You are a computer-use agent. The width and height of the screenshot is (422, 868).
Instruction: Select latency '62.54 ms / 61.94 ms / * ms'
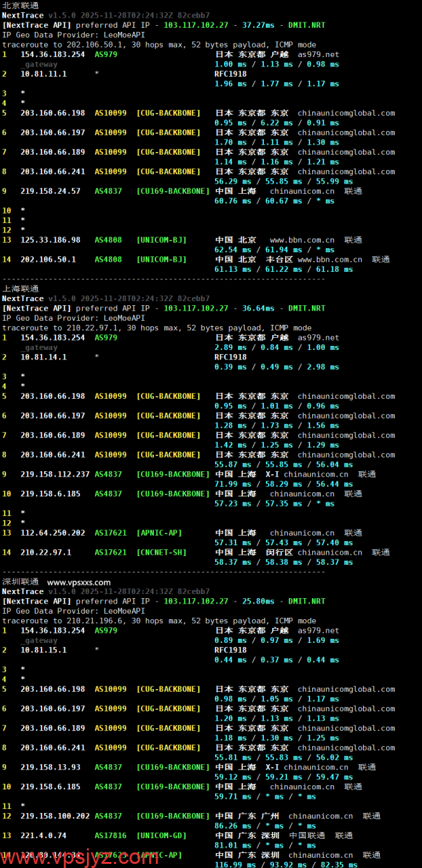point(274,250)
